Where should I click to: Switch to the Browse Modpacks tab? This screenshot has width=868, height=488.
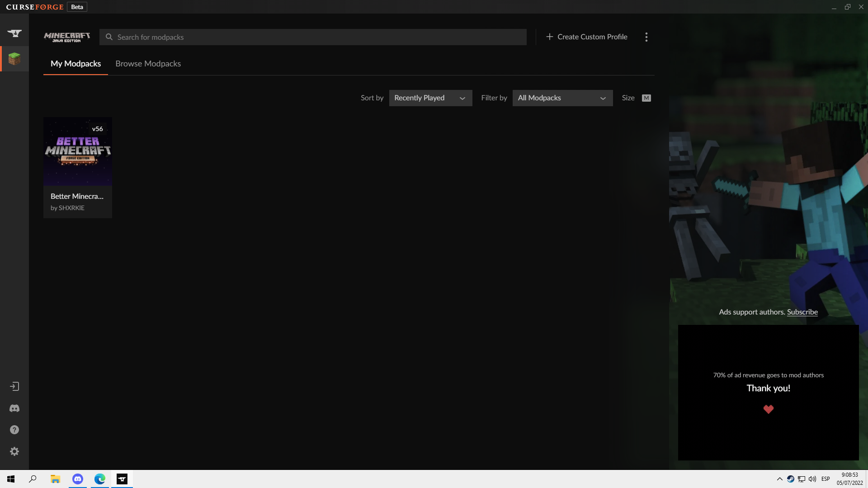tap(148, 64)
